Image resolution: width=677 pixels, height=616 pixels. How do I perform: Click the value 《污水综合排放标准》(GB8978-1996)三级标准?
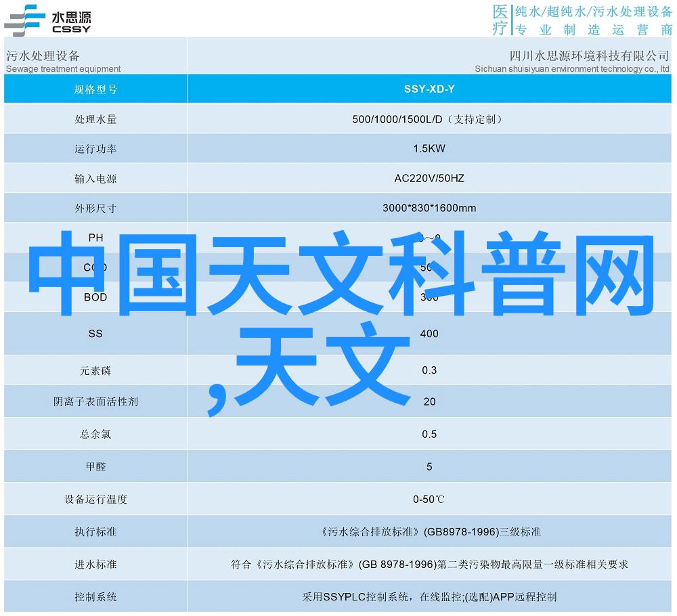(429, 532)
